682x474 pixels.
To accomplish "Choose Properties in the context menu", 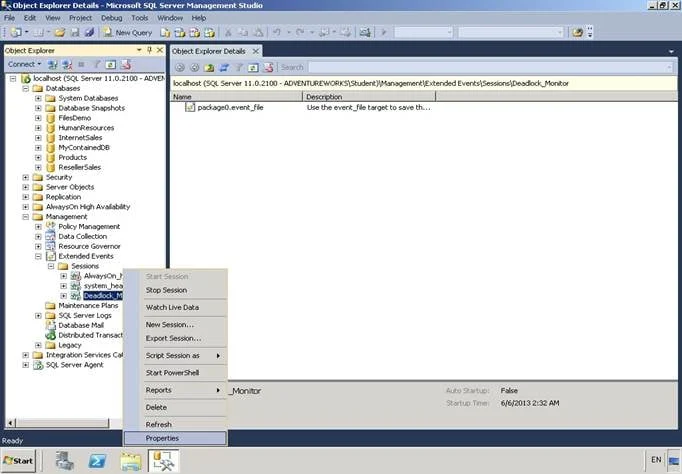I will click(x=175, y=438).
